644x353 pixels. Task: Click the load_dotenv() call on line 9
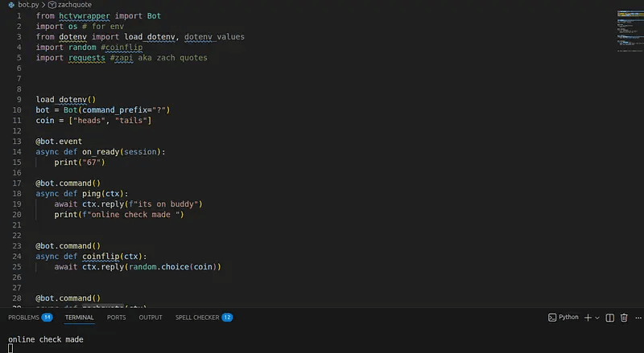pos(66,100)
